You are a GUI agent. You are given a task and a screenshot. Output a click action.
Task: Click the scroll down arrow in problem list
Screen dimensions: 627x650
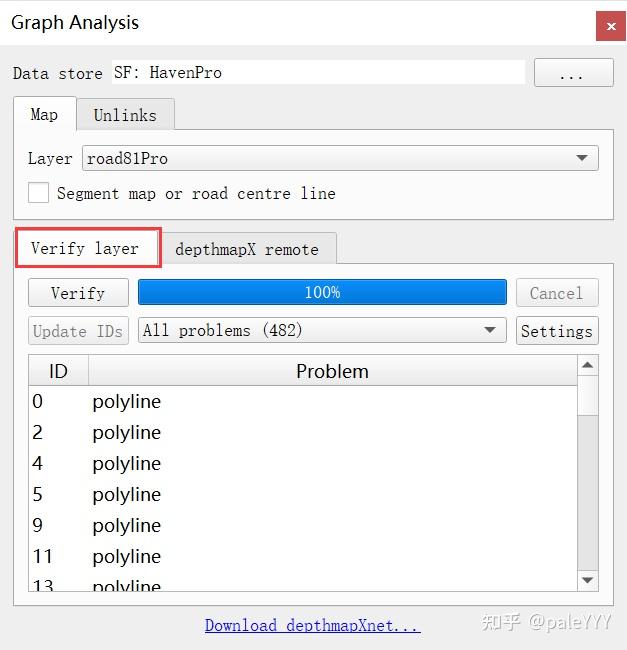coord(587,580)
